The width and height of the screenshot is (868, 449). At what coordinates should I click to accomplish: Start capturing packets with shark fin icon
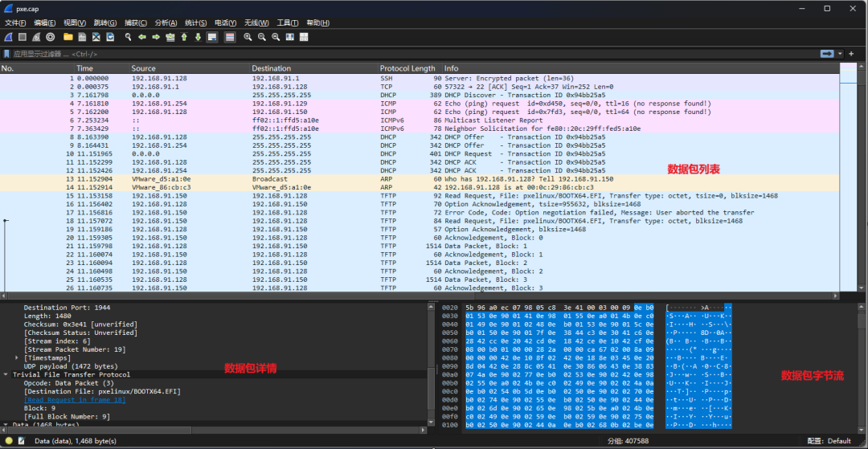pyautogui.click(x=8, y=37)
